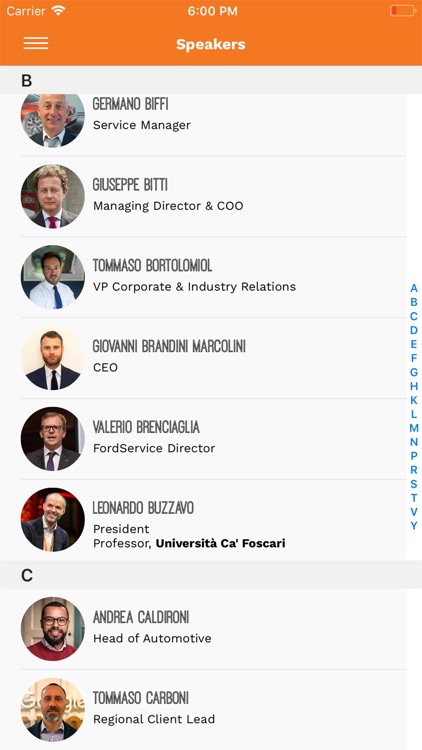The width and height of the screenshot is (422, 750).
Task: Tap the Wi-Fi status icon
Action: click(x=58, y=11)
